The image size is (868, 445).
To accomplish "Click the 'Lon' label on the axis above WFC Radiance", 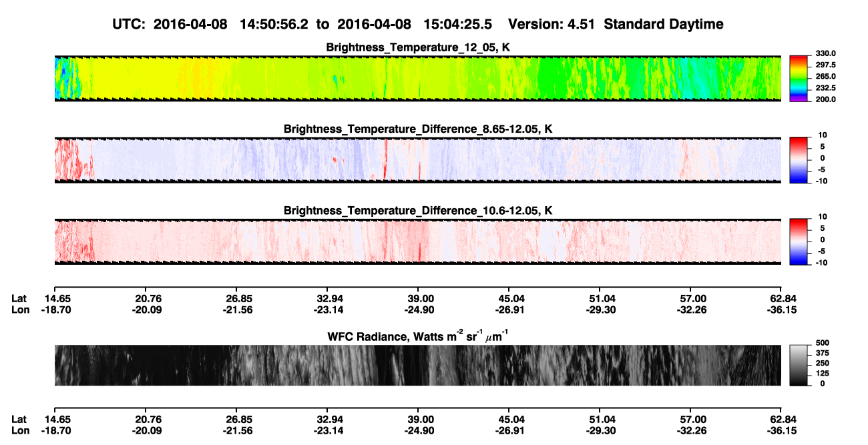I will pyautogui.click(x=20, y=310).
